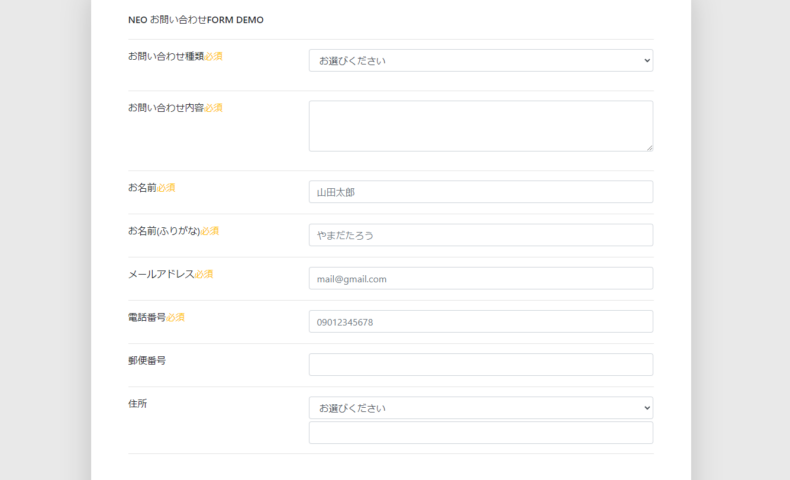This screenshot has height=480, width=790.
Task: Click the お問い合わせ内容 text area
Action: (481, 126)
